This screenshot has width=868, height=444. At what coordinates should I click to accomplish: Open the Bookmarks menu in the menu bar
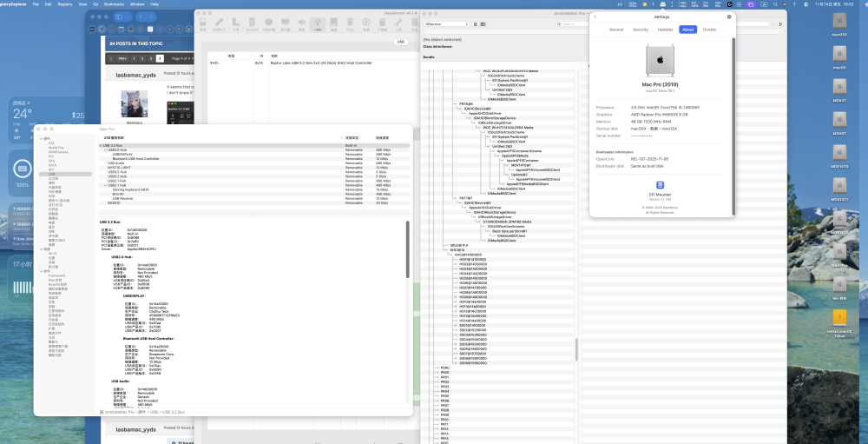point(112,3)
